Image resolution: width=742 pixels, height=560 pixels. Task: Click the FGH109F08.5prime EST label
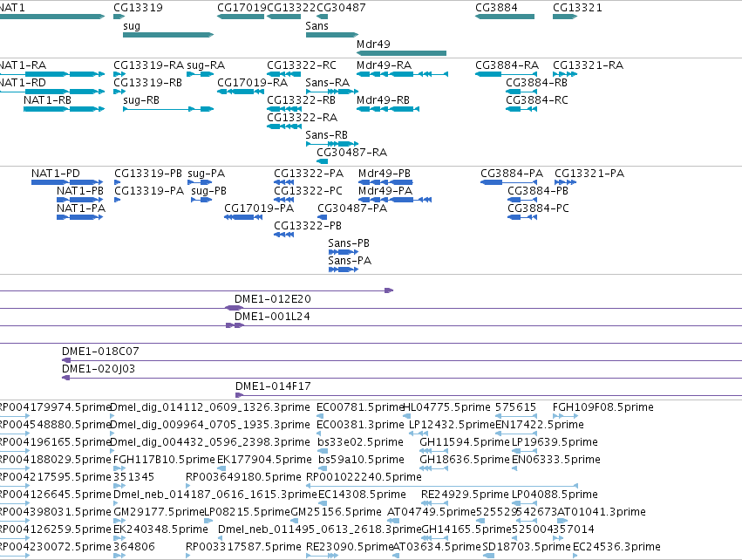pyautogui.click(x=602, y=407)
